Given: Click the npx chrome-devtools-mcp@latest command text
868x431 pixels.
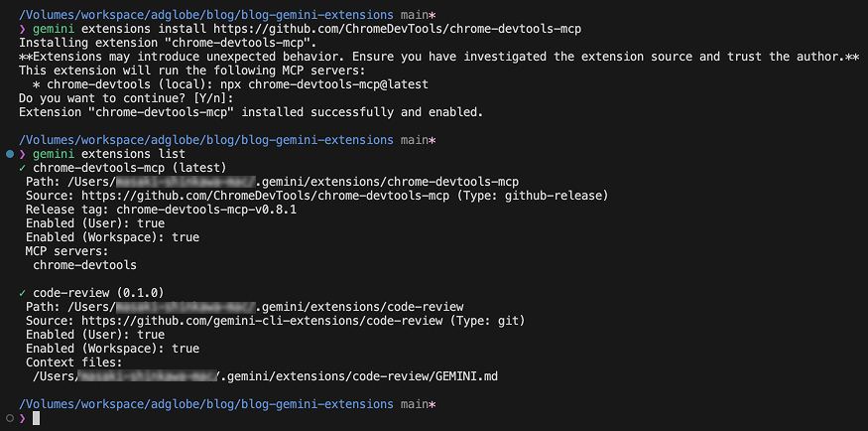Looking at the screenshot, I should [x=337, y=84].
